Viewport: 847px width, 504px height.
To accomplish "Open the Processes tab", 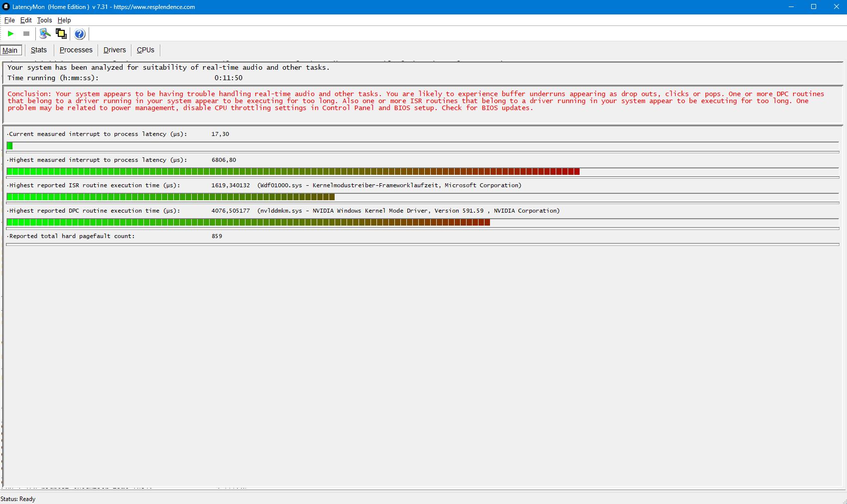I will (76, 50).
